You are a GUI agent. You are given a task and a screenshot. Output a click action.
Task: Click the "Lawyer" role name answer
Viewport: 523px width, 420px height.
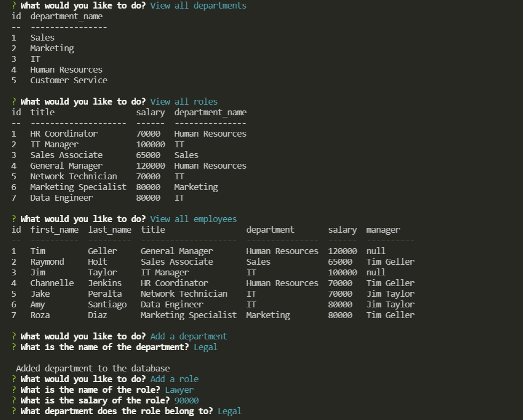pyautogui.click(x=179, y=390)
